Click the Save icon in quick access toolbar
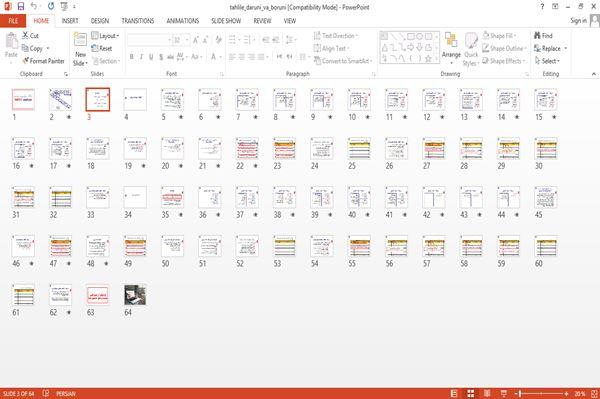 click(21, 6)
